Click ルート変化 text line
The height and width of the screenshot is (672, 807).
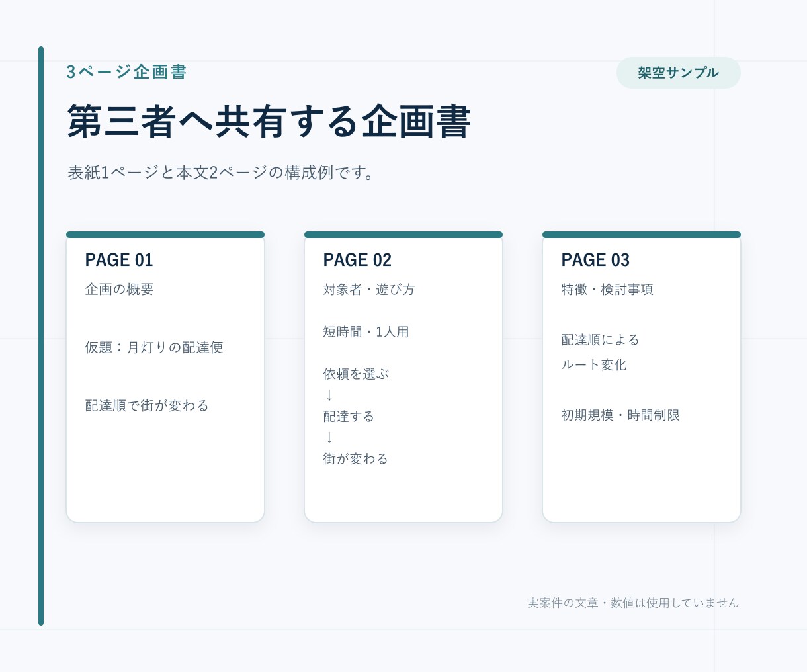tap(593, 365)
